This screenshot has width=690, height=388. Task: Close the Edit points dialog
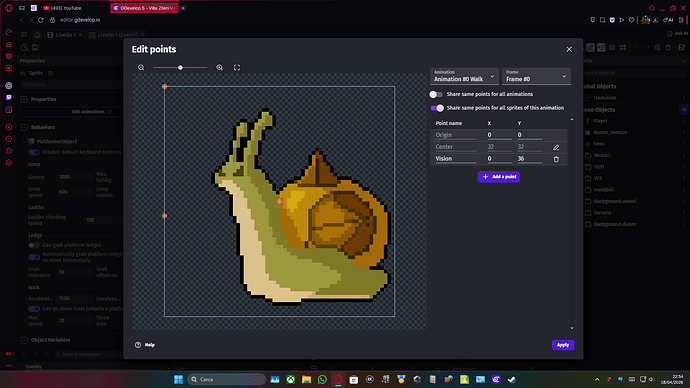(569, 49)
